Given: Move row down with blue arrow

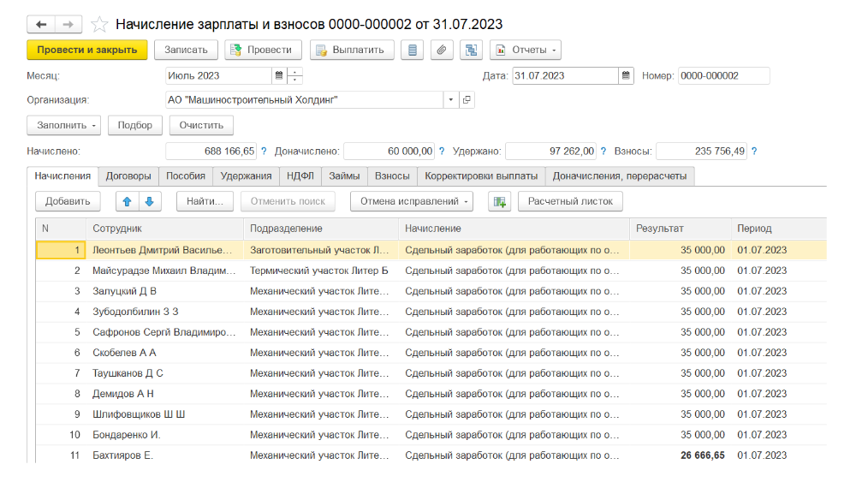Looking at the screenshot, I should click(x=149, y=202).
